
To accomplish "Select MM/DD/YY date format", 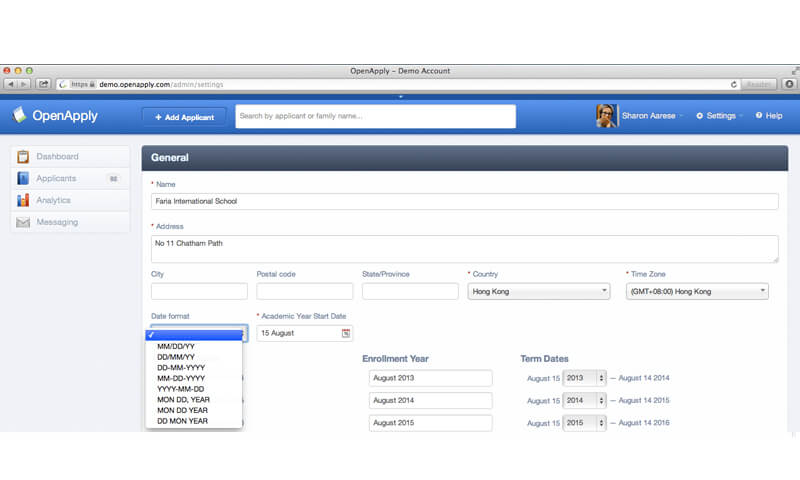I will click(x=194, y=346).
